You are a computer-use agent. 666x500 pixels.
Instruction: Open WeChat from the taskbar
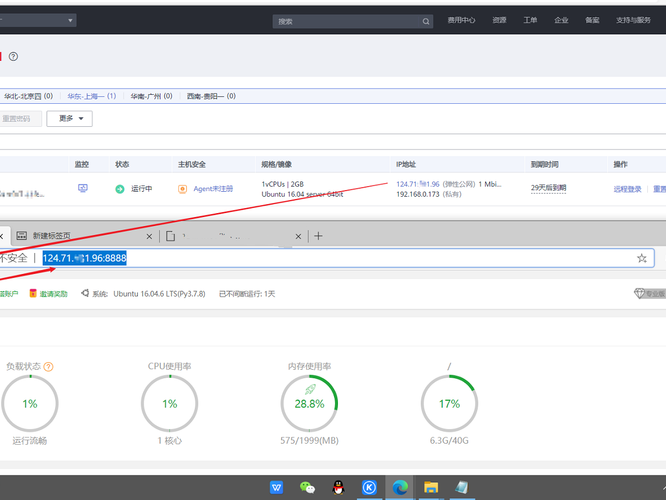click(x=307, y=487)
